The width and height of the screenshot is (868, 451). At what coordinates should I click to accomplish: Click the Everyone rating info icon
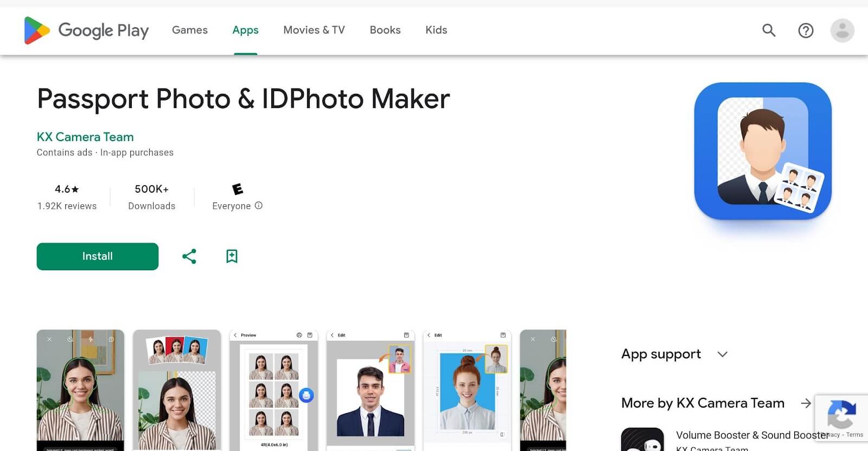[259, 206]
